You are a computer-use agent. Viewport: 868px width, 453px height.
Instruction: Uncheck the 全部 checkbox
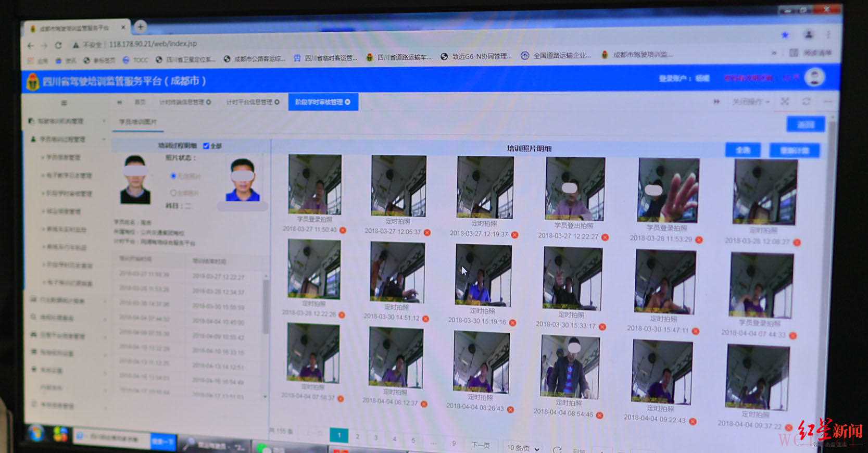206,146
